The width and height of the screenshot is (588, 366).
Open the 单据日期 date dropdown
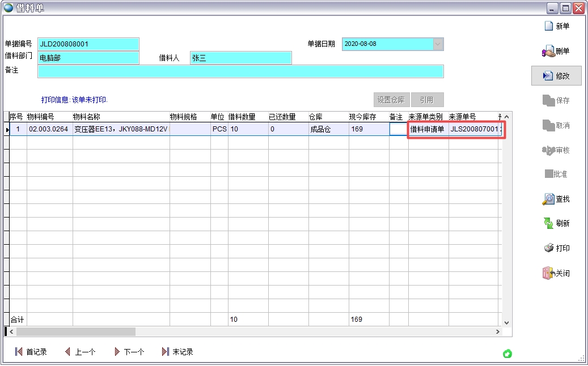tap(438, 44)
